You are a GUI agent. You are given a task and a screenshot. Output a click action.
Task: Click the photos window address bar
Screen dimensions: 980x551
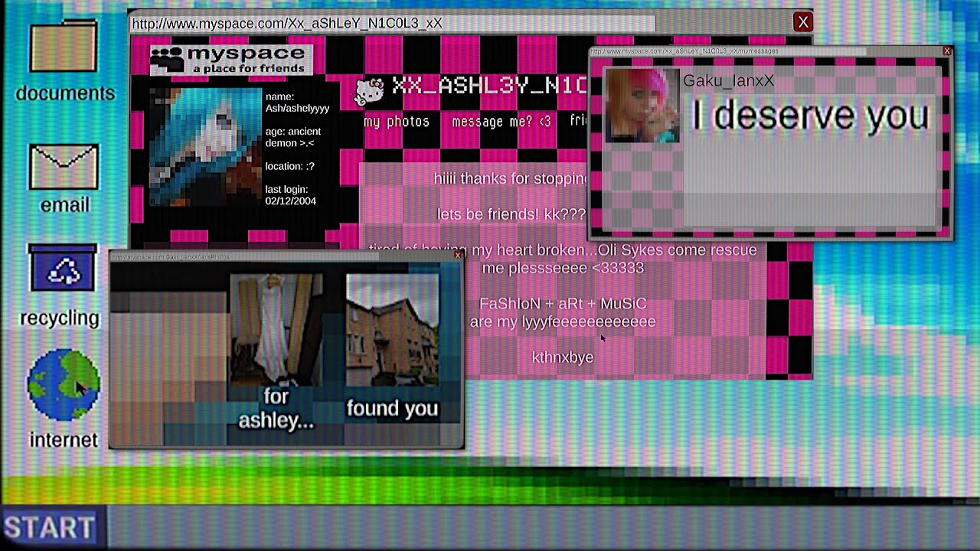(245, 257)
